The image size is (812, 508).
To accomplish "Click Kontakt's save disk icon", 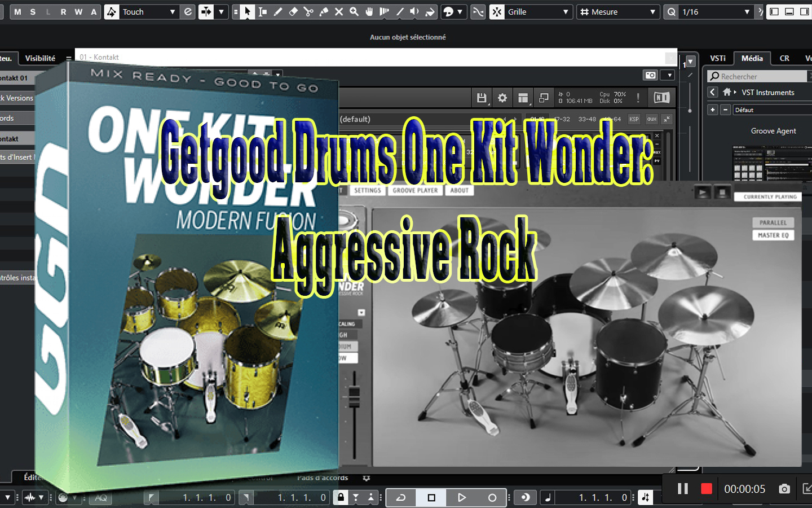I will pos(482,98).
